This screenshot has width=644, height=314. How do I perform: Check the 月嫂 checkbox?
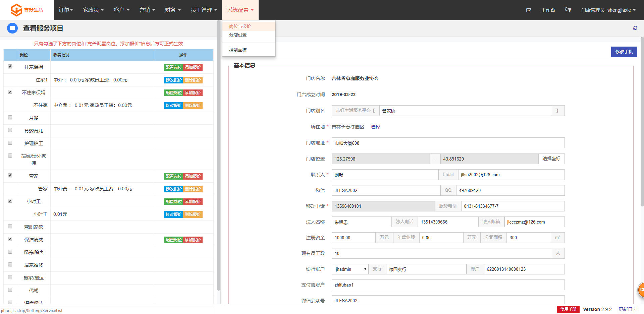10,117
